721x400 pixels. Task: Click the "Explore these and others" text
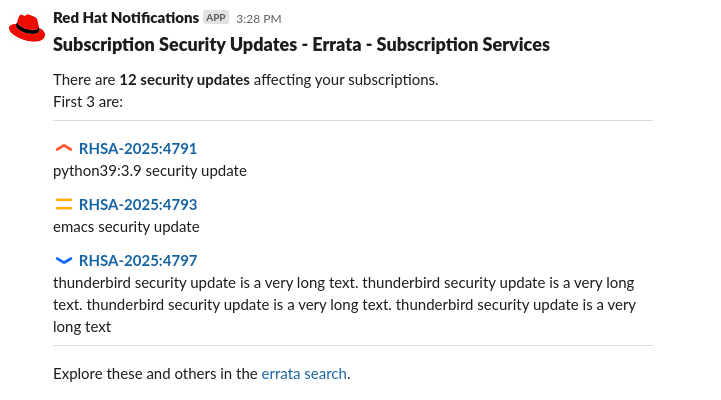click(x=155, y=374)
